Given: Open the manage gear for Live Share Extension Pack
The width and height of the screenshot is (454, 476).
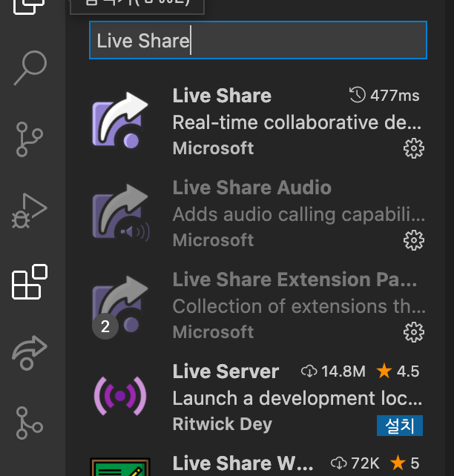Looking at the screenshot, I should point(414,332).
